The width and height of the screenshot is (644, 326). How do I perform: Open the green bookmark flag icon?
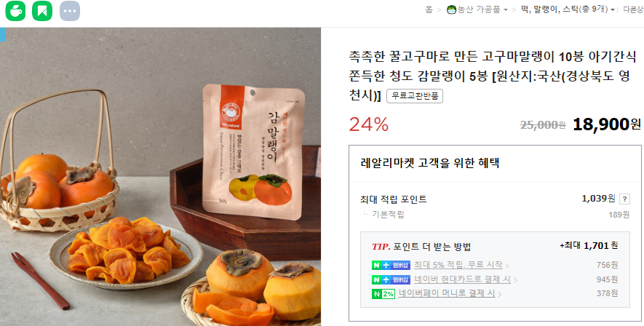pyautogui.click(x=42, y=11)
